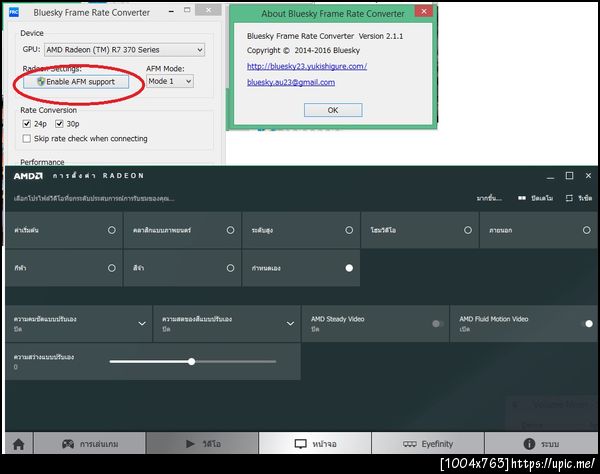
Task: Uncheck the 24p rate conversion checkbox
Action: pos(26,124)
